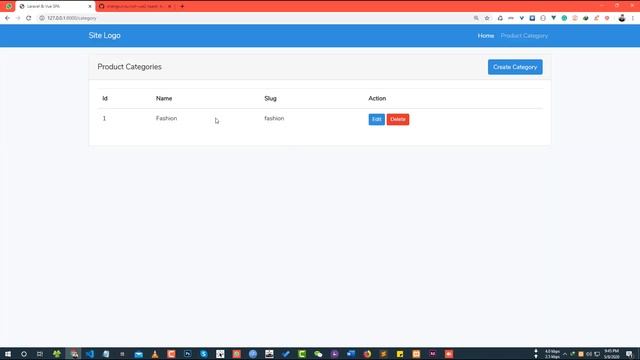Click the Product Categories heading
The image size is (640, 360).
[x=129, y=67]
